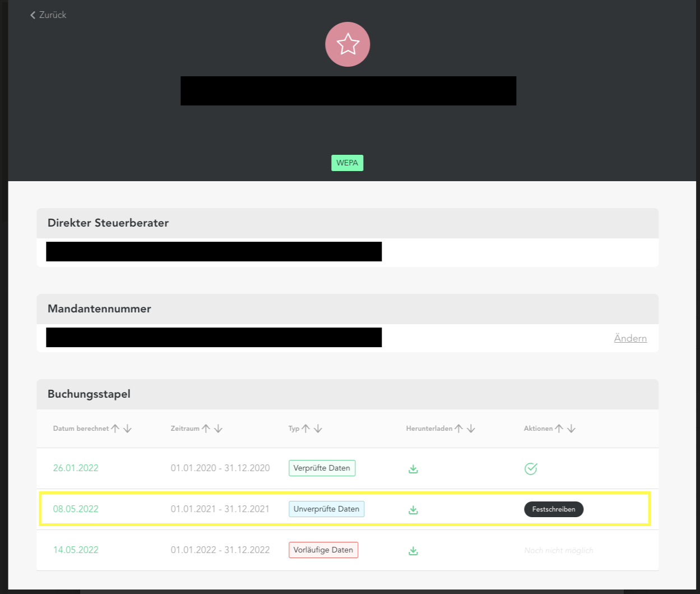
Task: Sort Zeitraum column descending
Action: click(218, 429)
